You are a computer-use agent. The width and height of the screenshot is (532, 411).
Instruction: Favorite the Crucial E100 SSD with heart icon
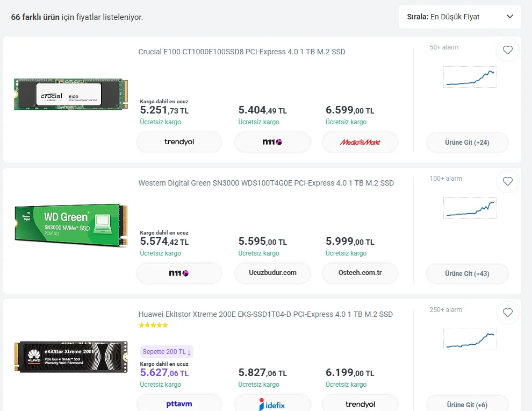point(508,51)
